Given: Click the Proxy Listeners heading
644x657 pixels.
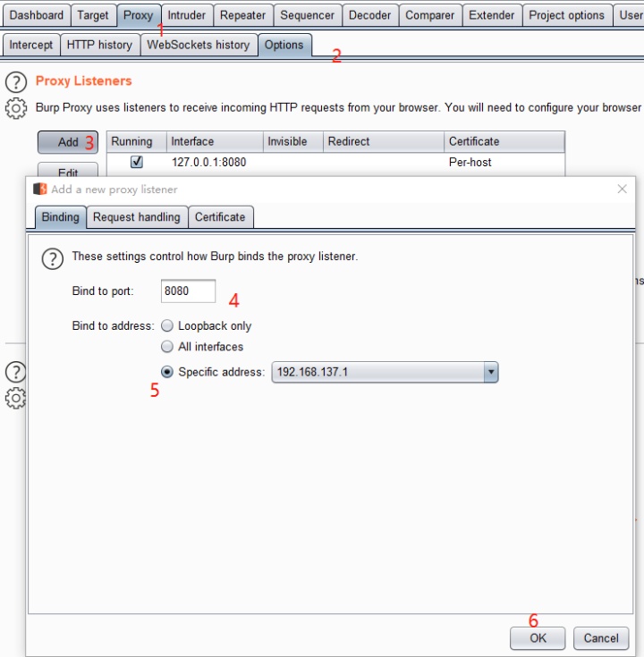Looking at the screenshot, I should [x=83, y=80].
